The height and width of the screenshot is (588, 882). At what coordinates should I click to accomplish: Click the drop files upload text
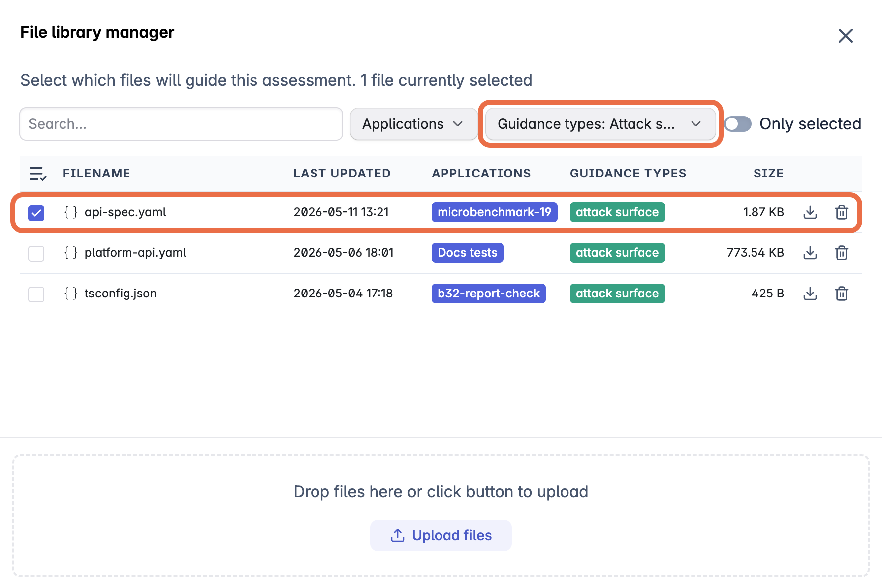pos(441,492)
